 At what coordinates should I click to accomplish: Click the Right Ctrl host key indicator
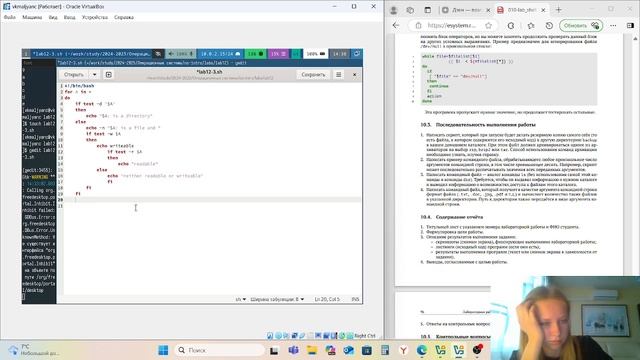(364, 336)
